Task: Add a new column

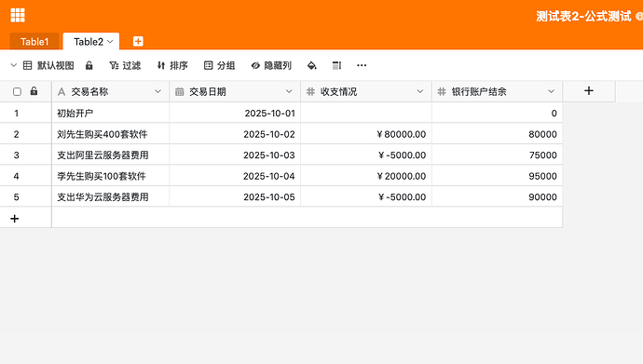Action: [589, 91]
